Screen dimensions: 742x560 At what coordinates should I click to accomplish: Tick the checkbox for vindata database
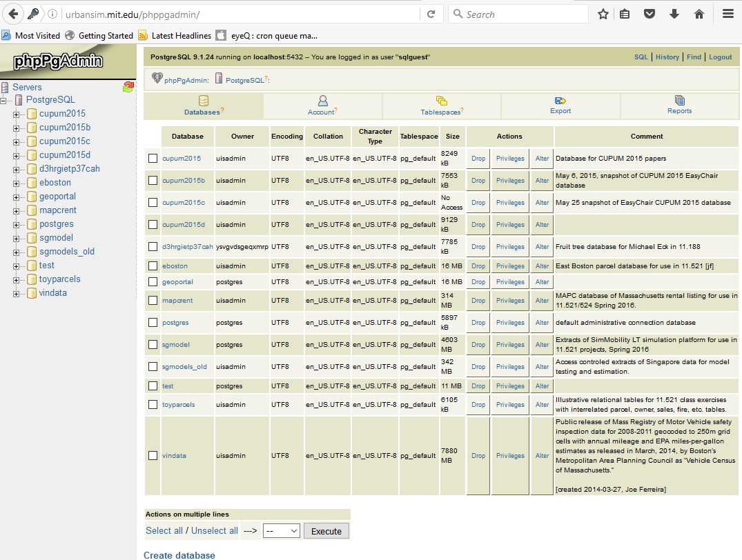click(153, 456)
